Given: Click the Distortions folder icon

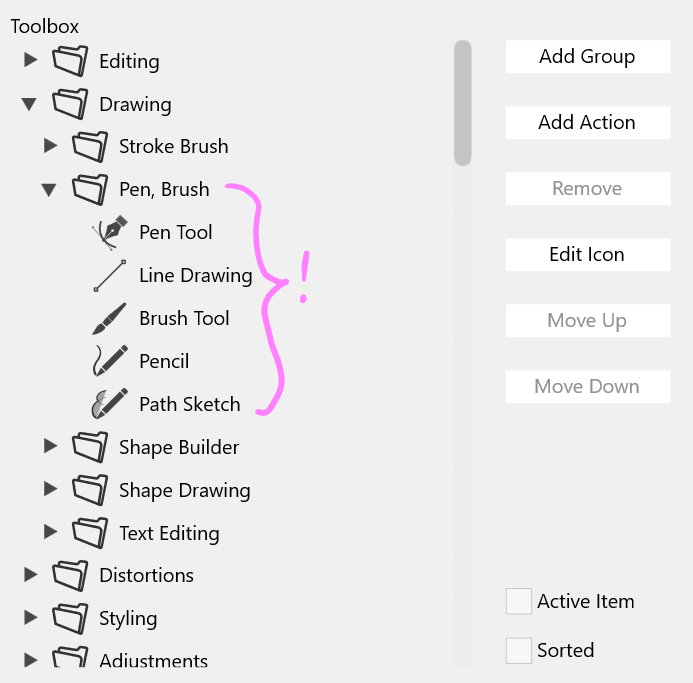Looking at the screenshot, I should tap(70, 576).
